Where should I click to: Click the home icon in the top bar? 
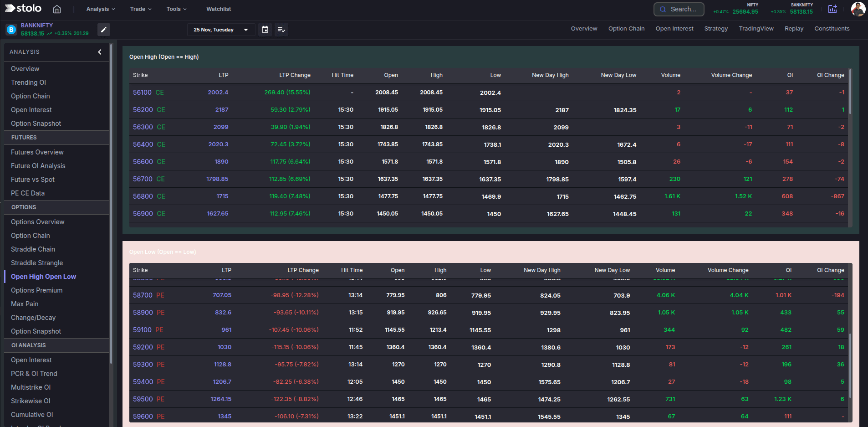click(x=57, y=9)
